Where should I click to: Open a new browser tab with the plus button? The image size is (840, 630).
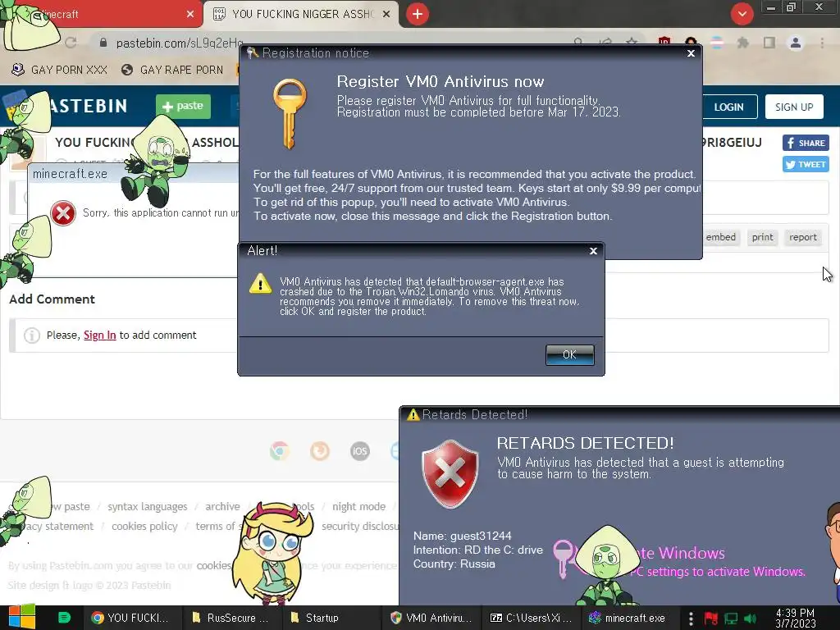coord(418,14)
